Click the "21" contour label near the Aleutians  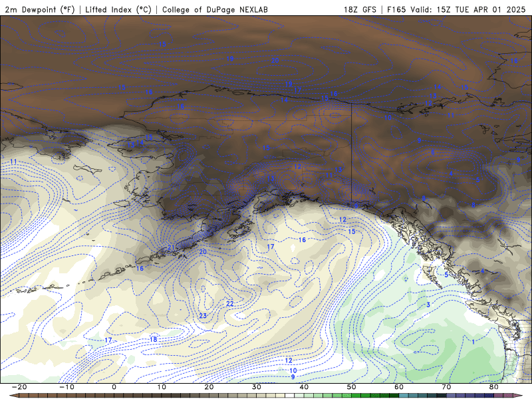[171, 247]
